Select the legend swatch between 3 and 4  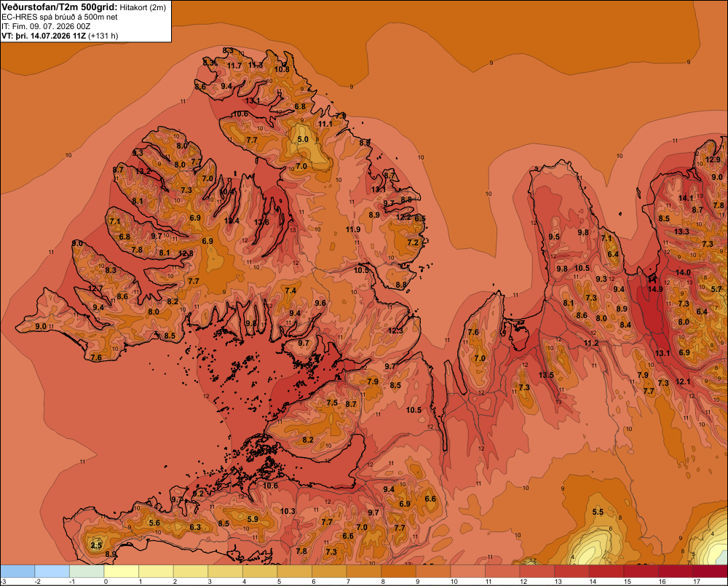pyautogui.click(x=225, y=571)
